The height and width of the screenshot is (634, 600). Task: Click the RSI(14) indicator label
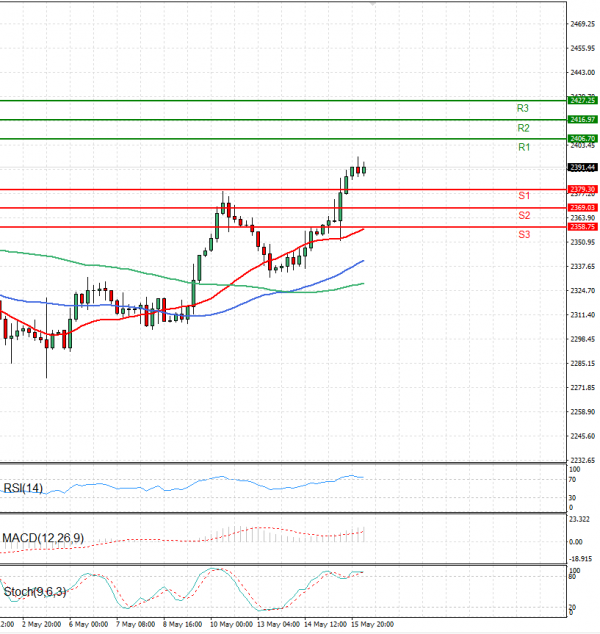click(x=23, y=488)
